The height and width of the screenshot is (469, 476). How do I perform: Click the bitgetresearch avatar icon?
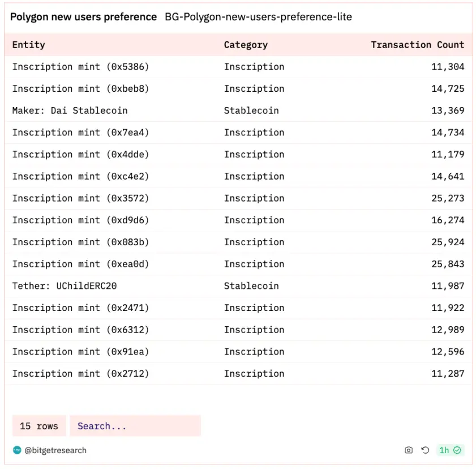click(x=17, y=450)
